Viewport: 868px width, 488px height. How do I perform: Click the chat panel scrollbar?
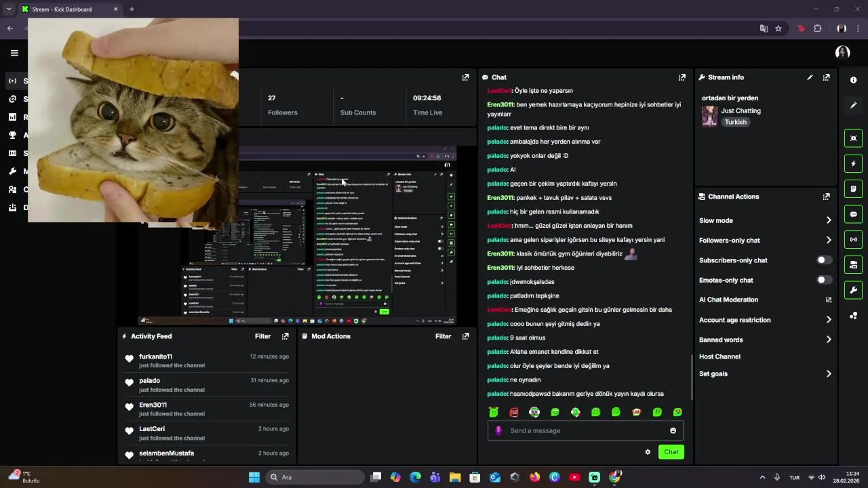[691, 377]
